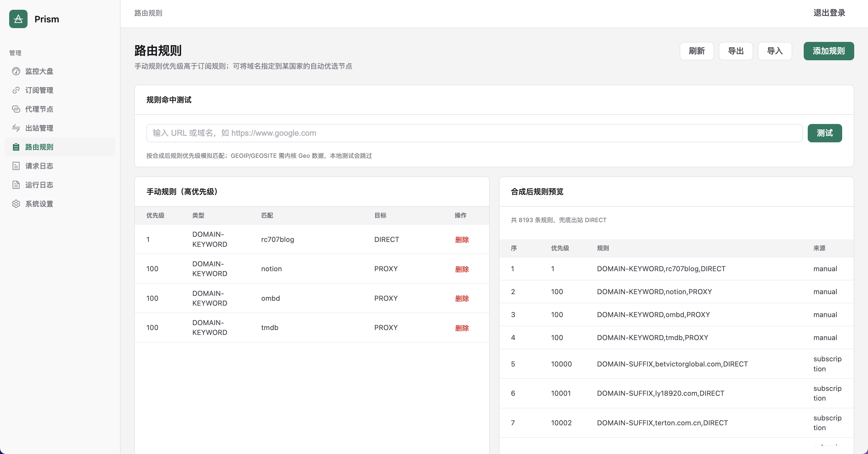Viewport: 868px width, 454px height.
Task: Click DOMAIN-SUFFIX,betvictorglobal.com,DIRECT rule
Action: pos(672,364)
